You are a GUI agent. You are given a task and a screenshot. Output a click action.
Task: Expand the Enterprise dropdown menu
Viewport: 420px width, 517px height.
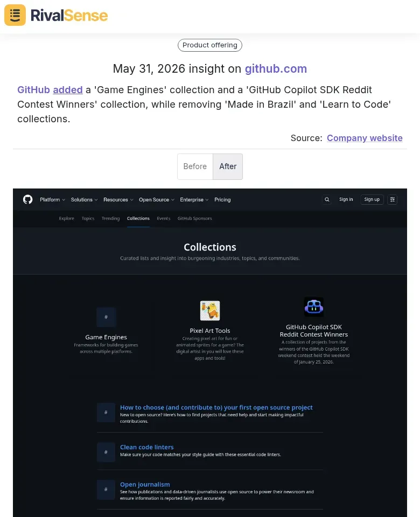194,199
